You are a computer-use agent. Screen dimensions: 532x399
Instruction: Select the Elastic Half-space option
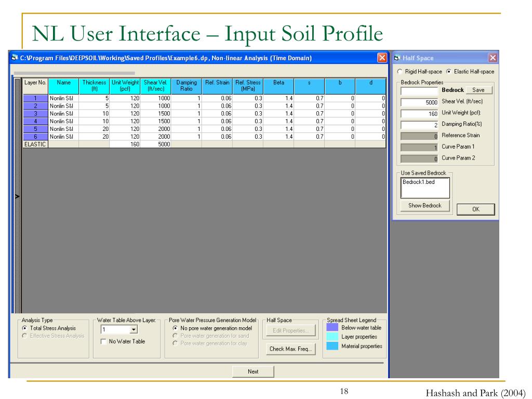[449, 72]
